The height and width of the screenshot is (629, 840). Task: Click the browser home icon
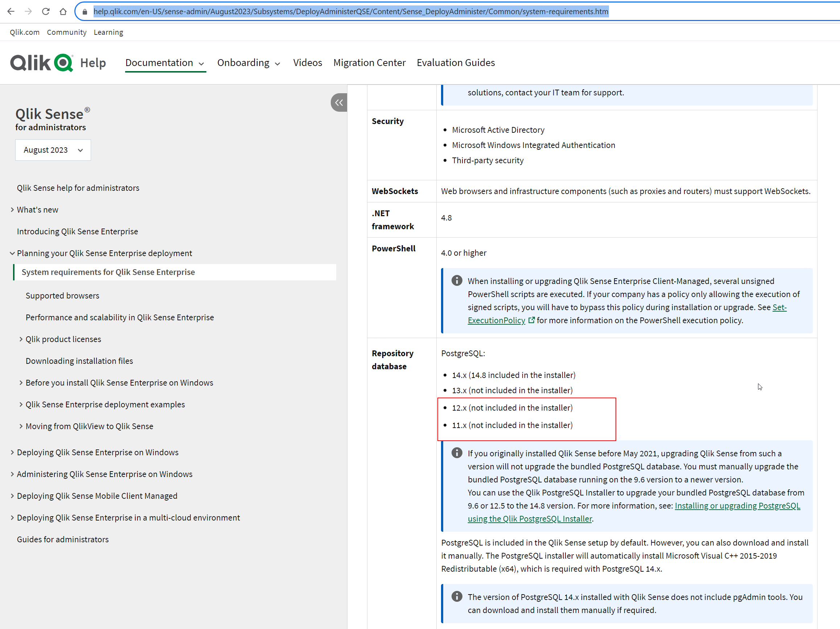pos(63,11)
